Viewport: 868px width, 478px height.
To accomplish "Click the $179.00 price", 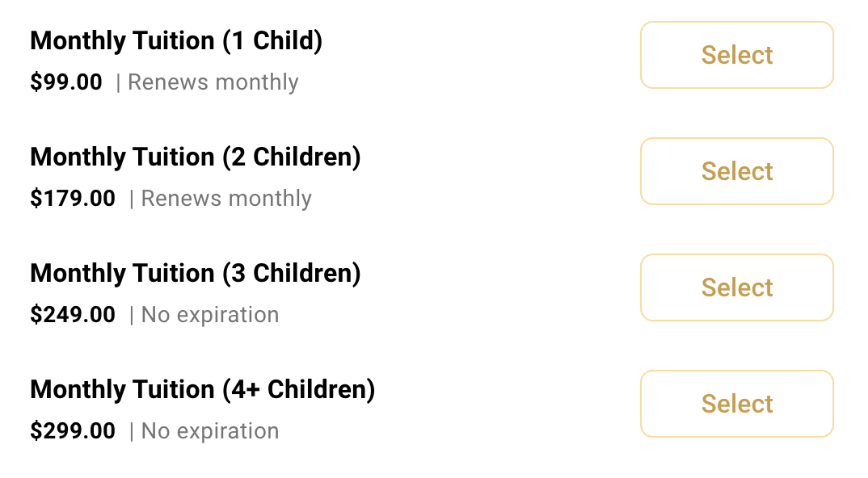I will pos(73,198).
